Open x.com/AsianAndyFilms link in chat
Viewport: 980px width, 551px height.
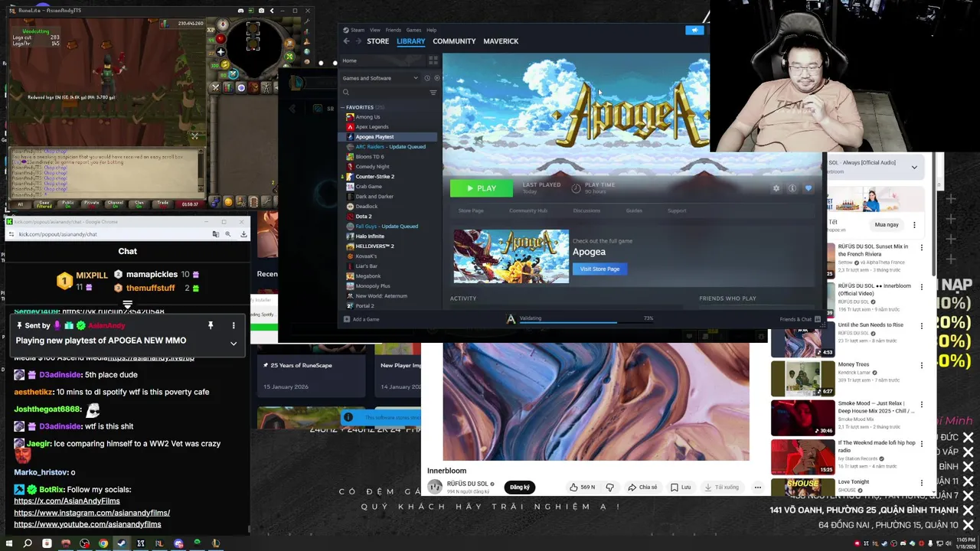(67, 501)
